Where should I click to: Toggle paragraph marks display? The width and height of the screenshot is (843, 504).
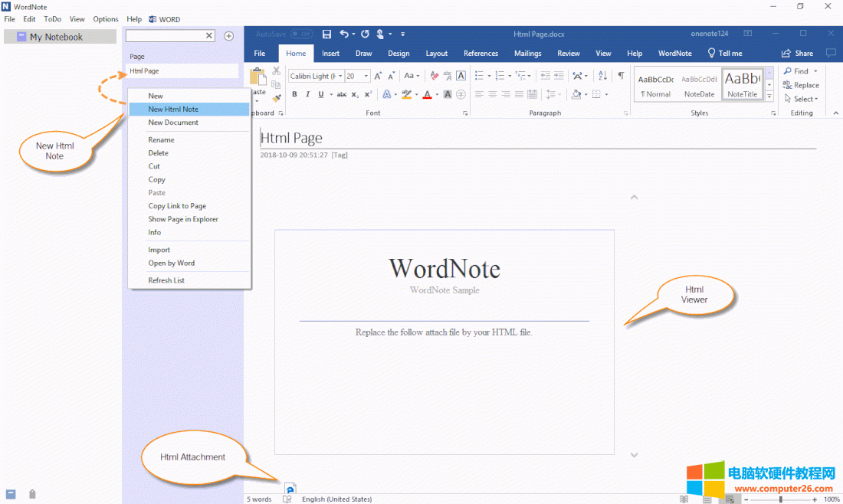[621, 76]
